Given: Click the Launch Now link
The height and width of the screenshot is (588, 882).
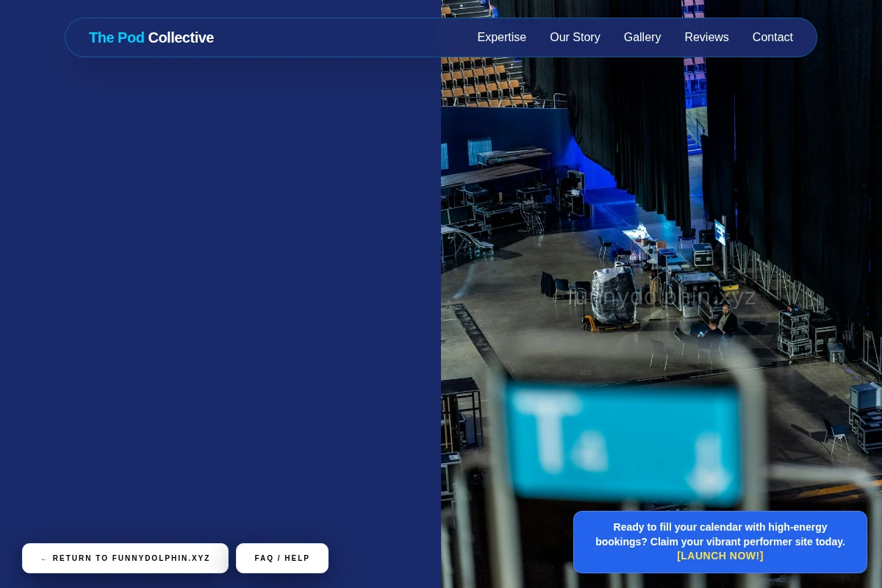Looking at the screenshot, I should (x=720, y=556).
